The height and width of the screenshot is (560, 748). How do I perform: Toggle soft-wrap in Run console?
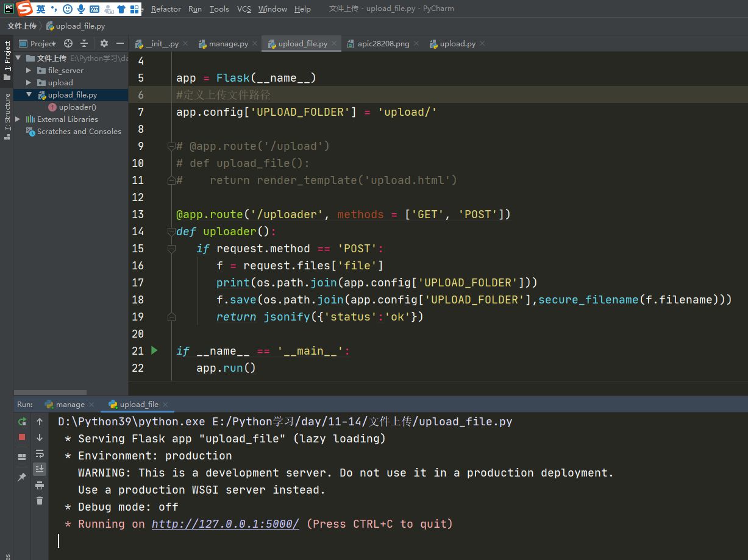[x=40, y=453]
